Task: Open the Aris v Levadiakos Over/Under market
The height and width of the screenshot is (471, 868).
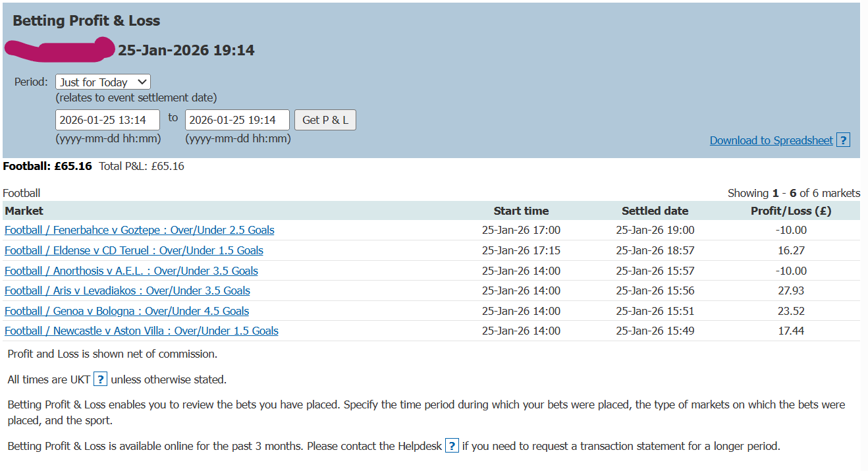Action: [x=127, y=291]
